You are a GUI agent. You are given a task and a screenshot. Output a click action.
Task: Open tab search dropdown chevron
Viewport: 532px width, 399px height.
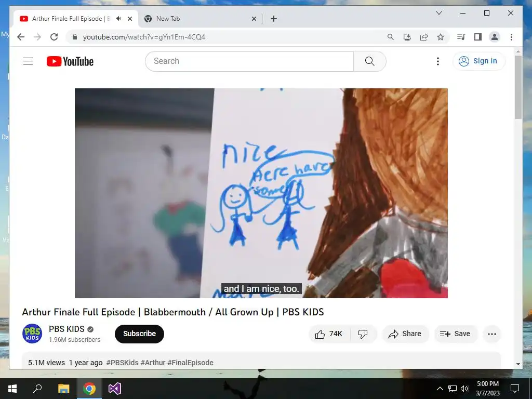438,13
